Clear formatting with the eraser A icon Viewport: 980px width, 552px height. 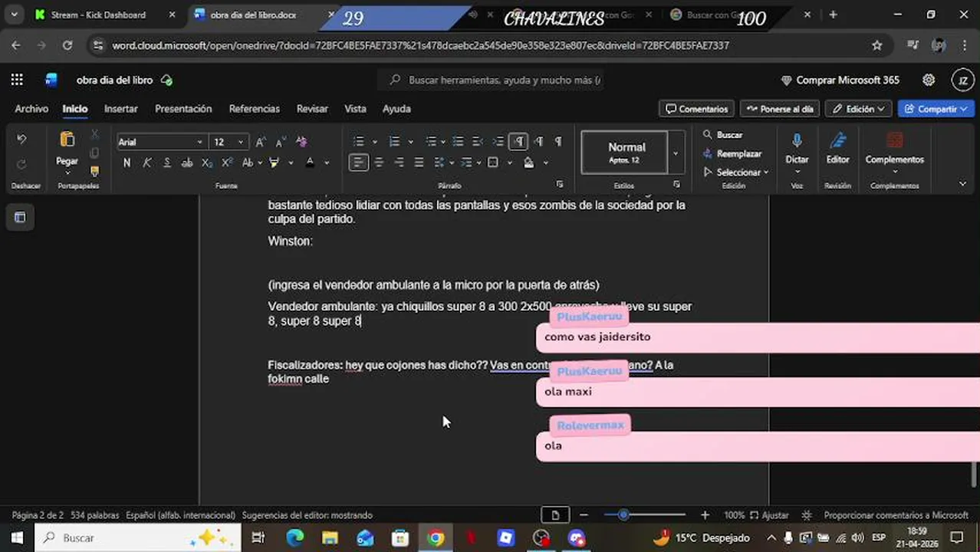pos(301,142)
